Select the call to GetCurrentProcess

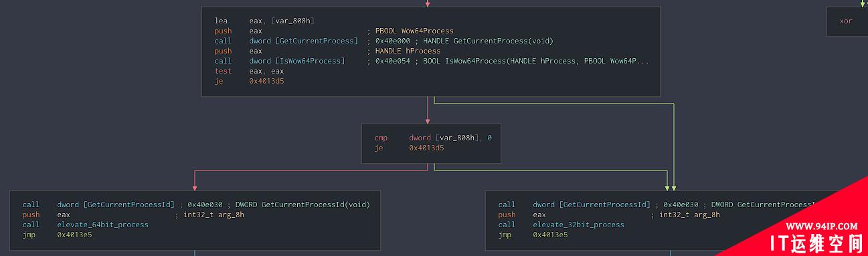pyautogui.click(x=286, y=41)
